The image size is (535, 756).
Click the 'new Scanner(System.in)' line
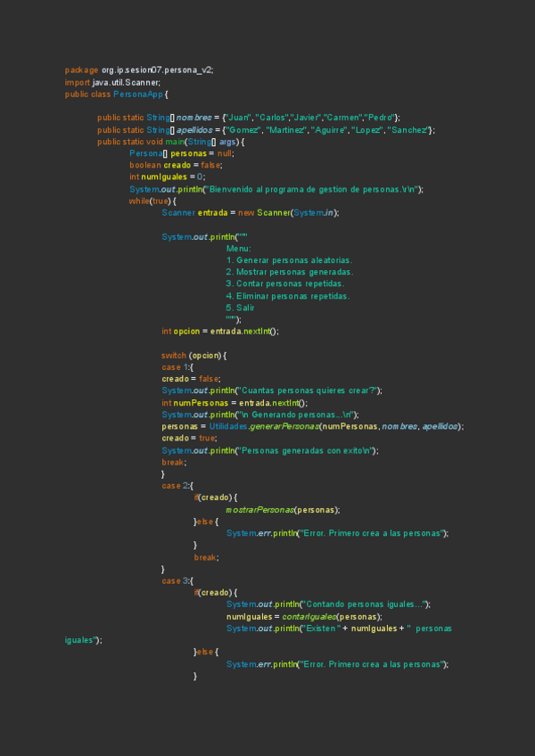(250, 213)
